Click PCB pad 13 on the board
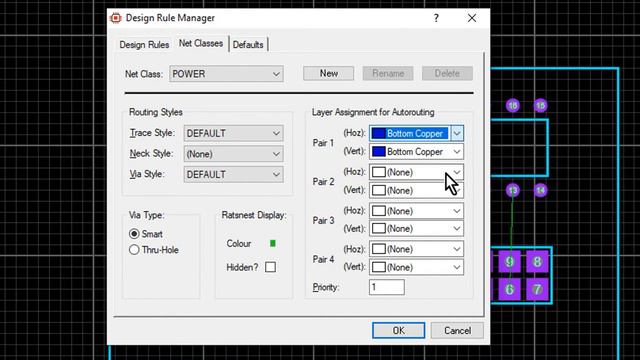The image size is (640, 360). (x=513, y=190)
